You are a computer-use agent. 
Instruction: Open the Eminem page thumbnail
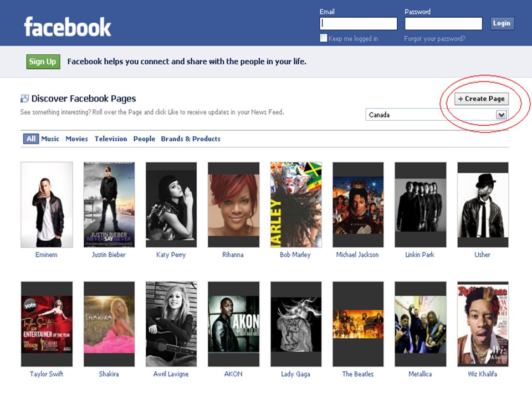tap(47, 204)
